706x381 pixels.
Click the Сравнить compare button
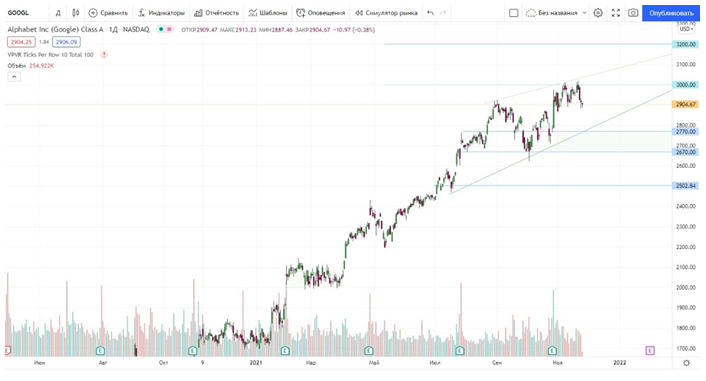pyautogui.click(x=108, y=13)
